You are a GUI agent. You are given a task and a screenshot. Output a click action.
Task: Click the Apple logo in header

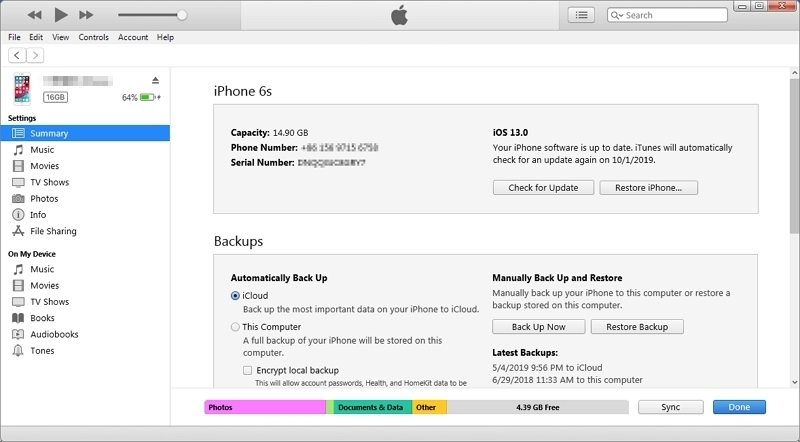point(399,15)
